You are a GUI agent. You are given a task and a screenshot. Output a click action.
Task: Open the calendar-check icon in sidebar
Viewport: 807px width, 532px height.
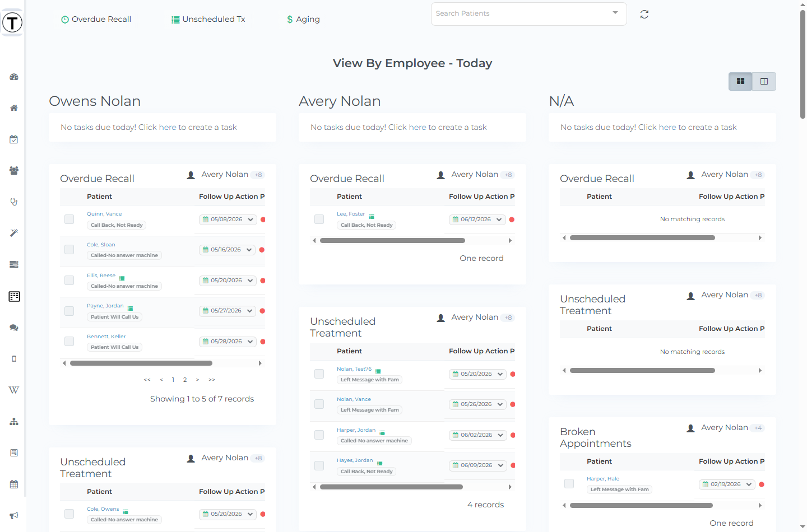(14, 139)
